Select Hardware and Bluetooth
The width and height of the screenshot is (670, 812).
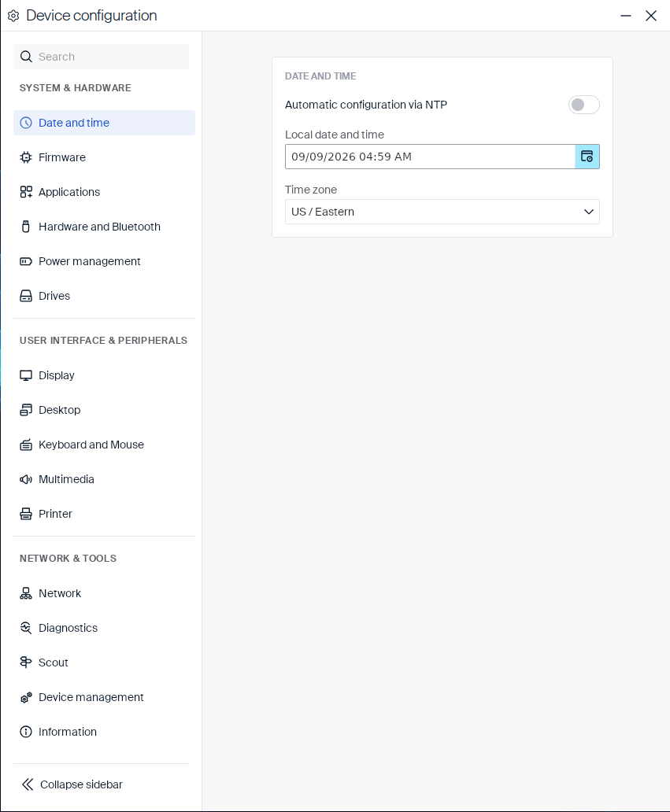[104, 227]
